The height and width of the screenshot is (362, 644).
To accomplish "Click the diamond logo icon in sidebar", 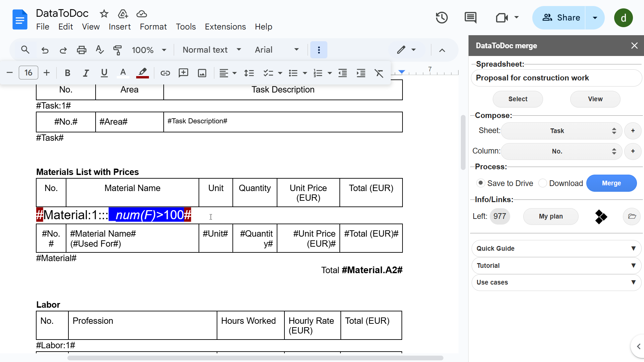I will (x=601, y=217).
